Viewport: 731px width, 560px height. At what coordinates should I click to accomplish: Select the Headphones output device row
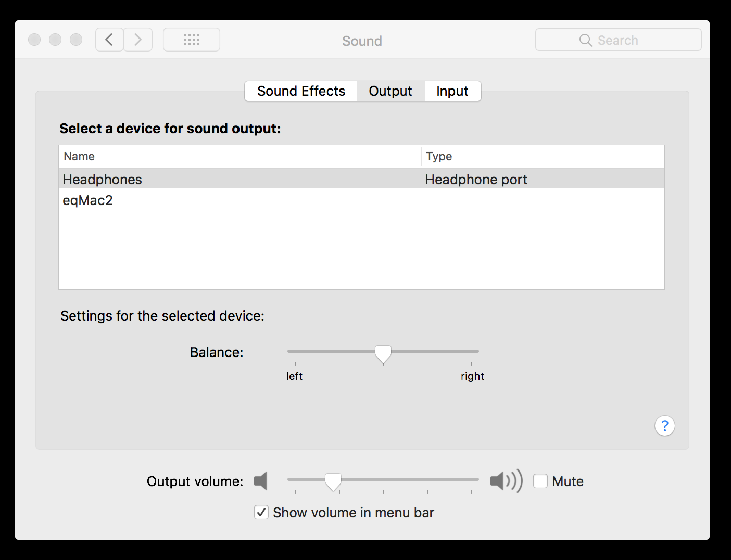coord(362,179)
